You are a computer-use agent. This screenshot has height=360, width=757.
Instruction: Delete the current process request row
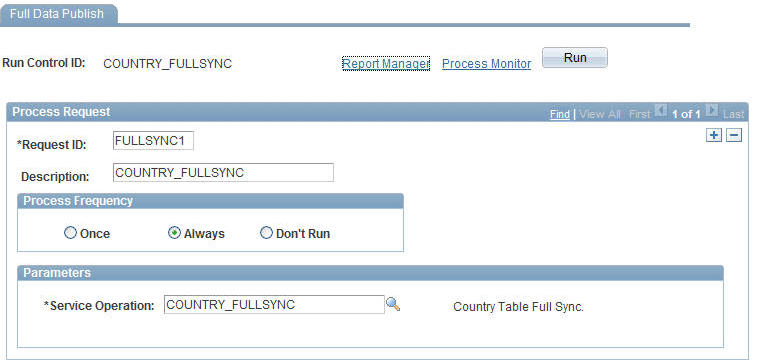click(734, 136)
